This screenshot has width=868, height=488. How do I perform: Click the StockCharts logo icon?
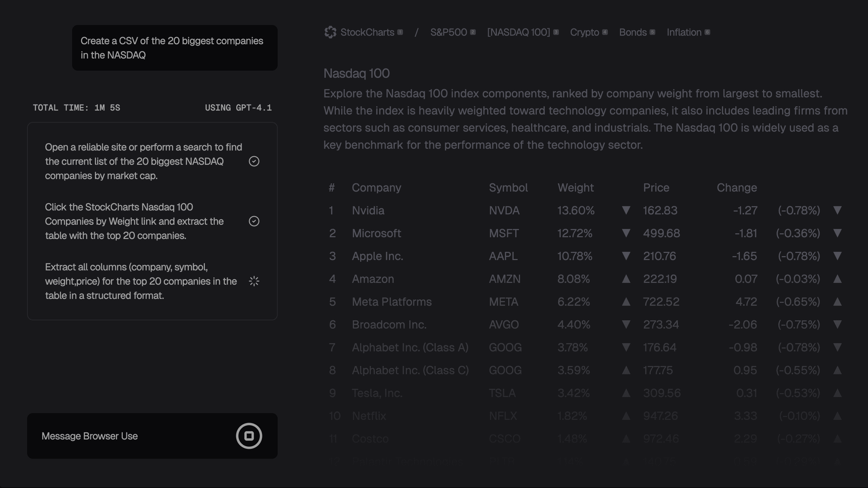(x=330, y=32)
